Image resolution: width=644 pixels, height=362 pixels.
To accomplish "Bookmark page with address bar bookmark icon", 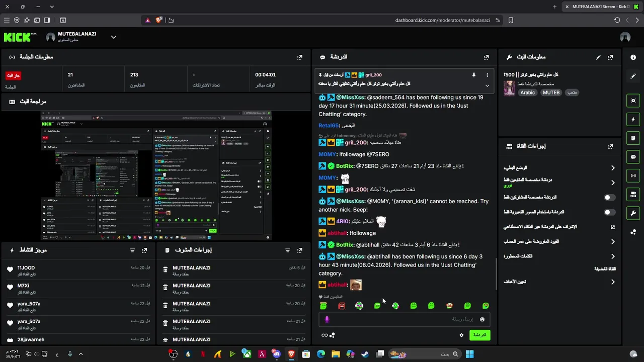I will point(511,20).
